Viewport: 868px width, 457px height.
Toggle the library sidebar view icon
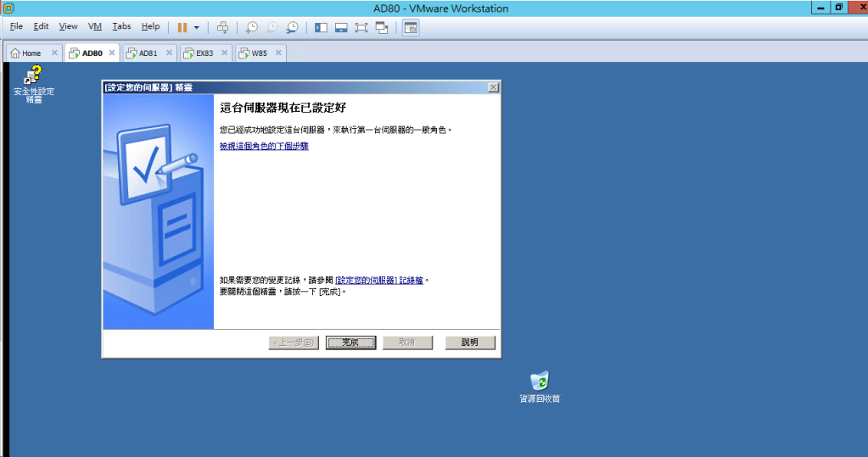click(321, 27)
